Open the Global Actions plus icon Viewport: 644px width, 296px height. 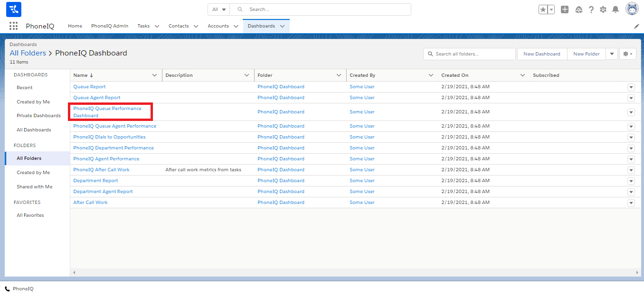click(565, 9)
